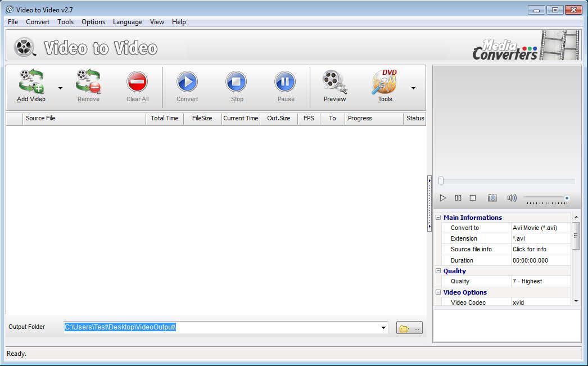Viewport: 588px width, 366px height.
Task: Play video in the preview player
Action: [443, 198]
